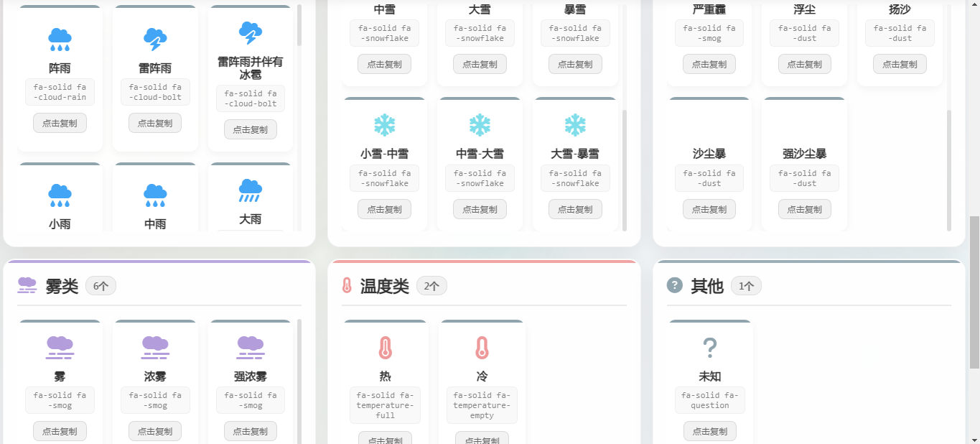Click the fa-temperature-empty code under 冷

pyautogui.click(x=482, y=405)
